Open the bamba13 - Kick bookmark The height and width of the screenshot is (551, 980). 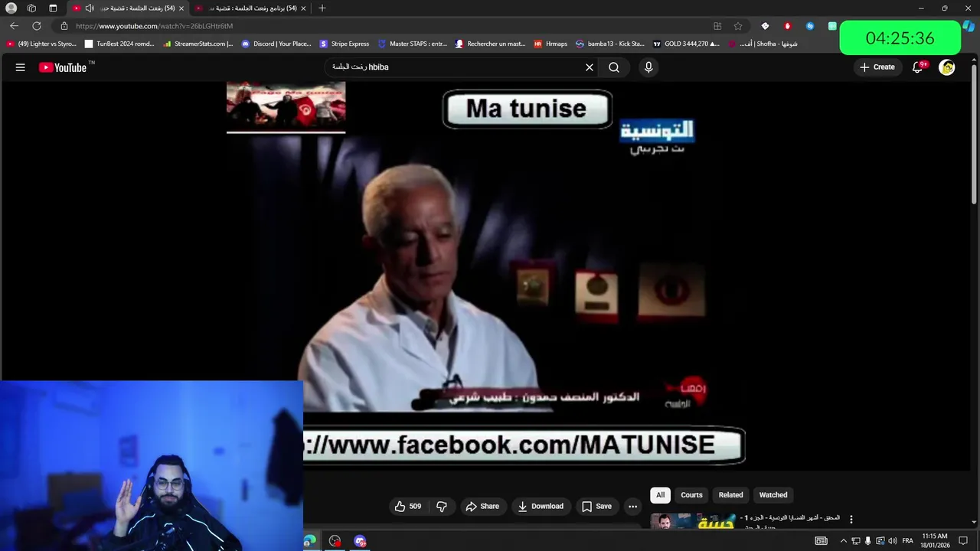tap(610, 44)
